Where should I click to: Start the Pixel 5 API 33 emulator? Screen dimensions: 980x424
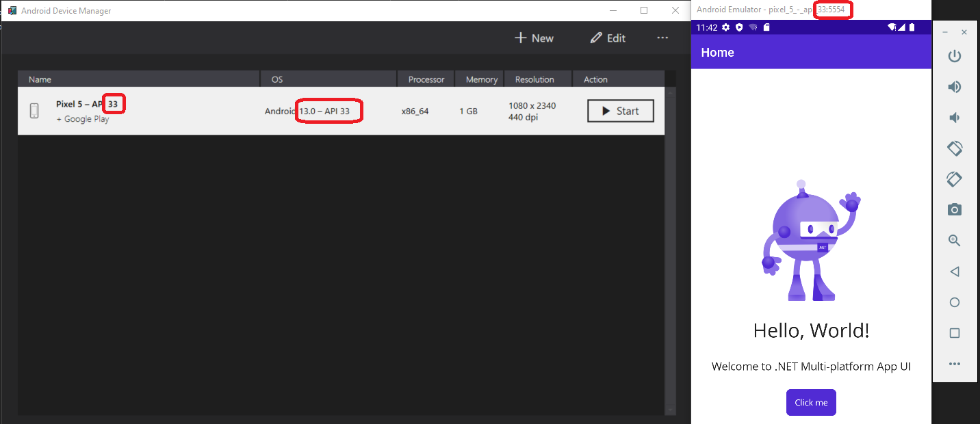coord(621,111)
